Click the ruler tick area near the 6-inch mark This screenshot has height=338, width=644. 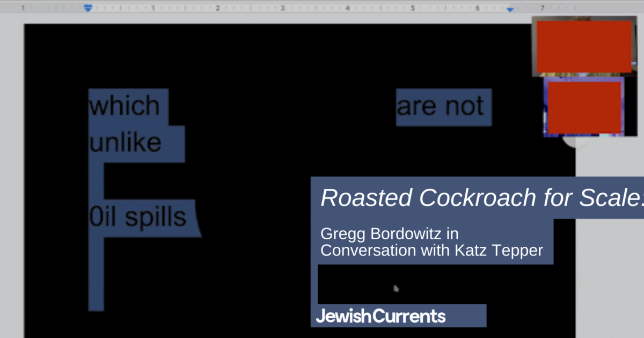click(x=478, y=9)
